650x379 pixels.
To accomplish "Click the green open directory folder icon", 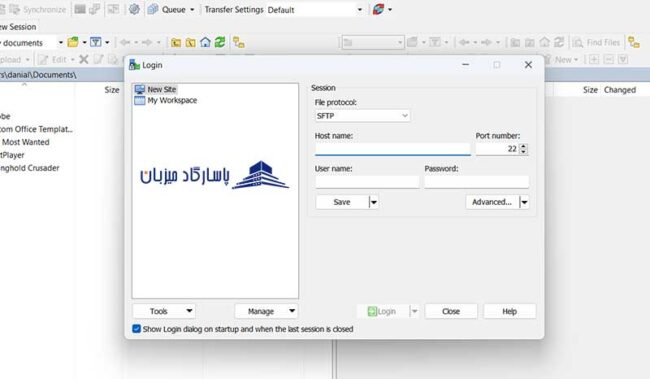I will 73,42.
